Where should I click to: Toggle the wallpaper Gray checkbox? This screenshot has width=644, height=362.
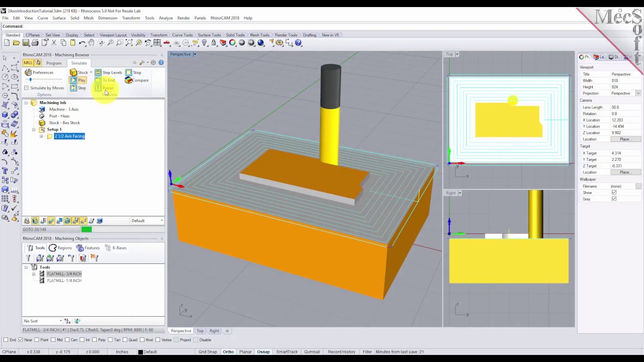coord(614,199)
